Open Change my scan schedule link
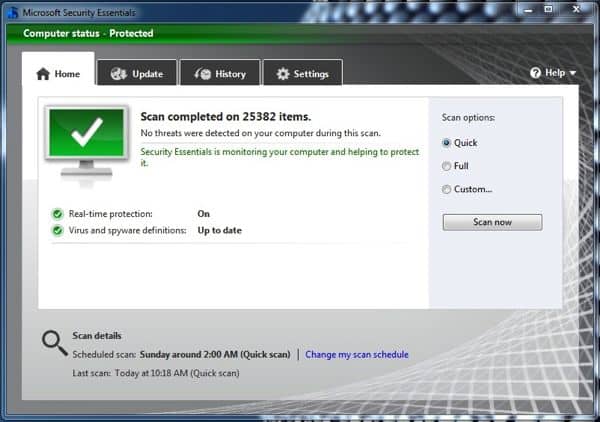This screenshot has height=422, width=600. click(x=357, y=355)
